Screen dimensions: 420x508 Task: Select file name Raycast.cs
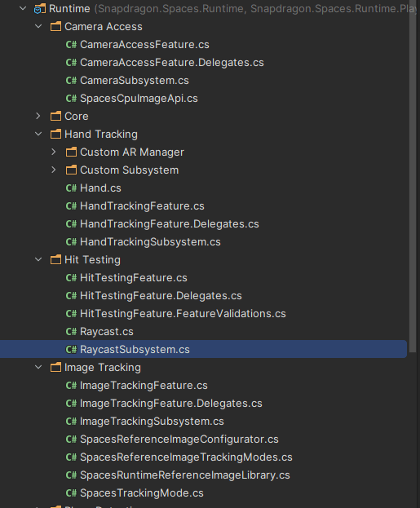tap(107, 332)
